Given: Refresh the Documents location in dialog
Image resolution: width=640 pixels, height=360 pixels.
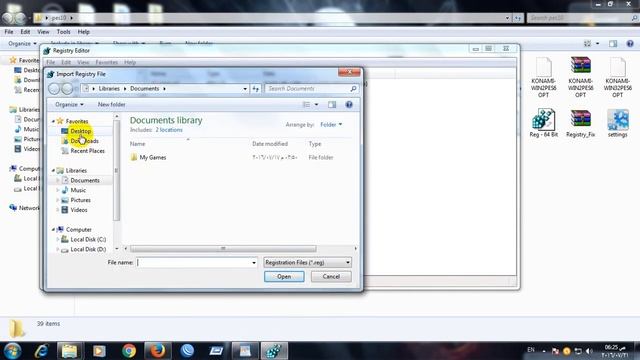Looking at the screenshot, I should pos(256,89).
